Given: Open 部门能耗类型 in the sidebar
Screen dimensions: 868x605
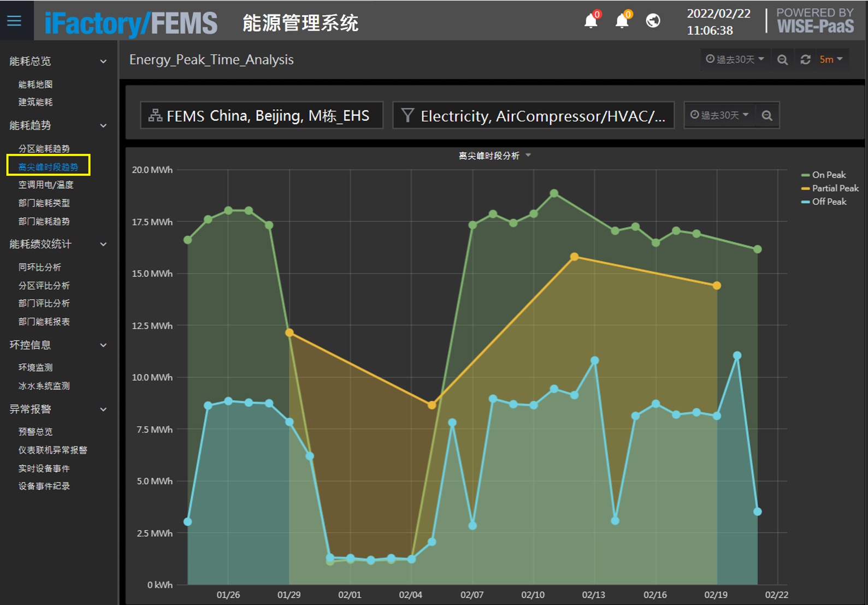Looking at the screenshot, I should tap(44, 203).
